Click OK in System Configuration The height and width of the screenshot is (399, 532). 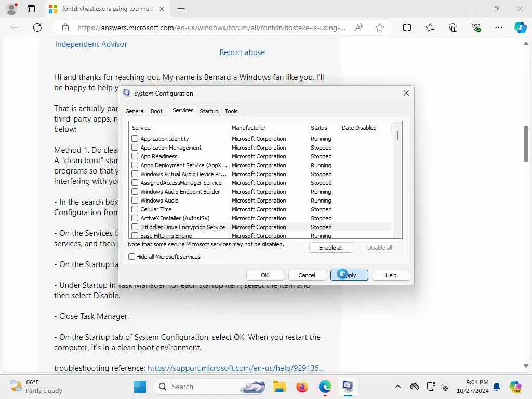click(264, 275)
